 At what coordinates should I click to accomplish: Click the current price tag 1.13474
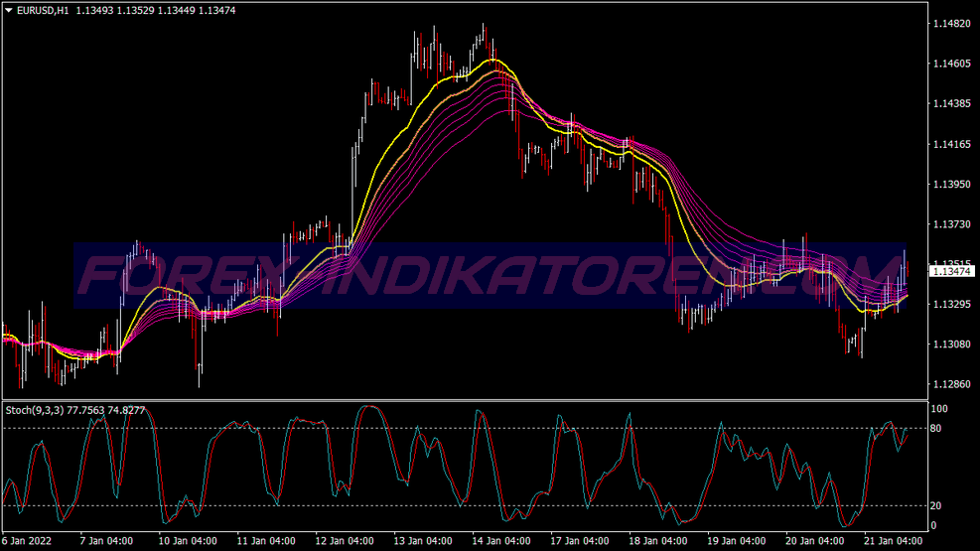952,271
